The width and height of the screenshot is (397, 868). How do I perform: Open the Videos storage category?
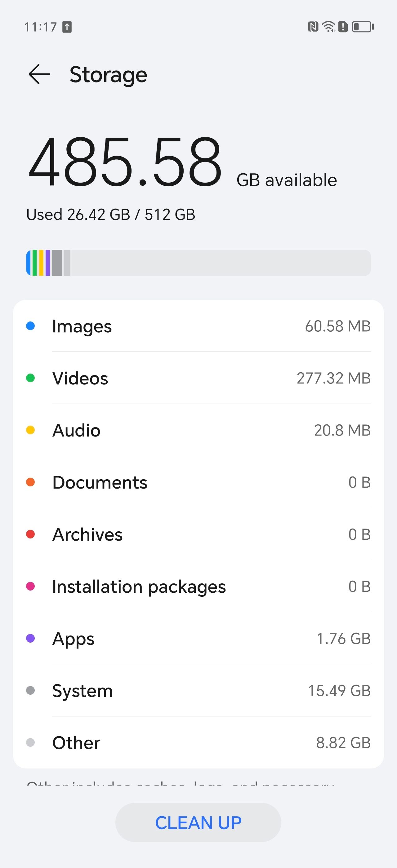(x=198, y=378)
